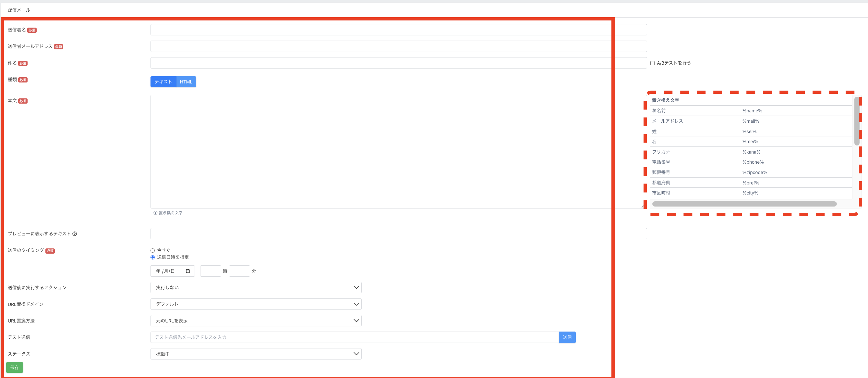
Task: Switch mail type to HTML
Action: [186, 82]
